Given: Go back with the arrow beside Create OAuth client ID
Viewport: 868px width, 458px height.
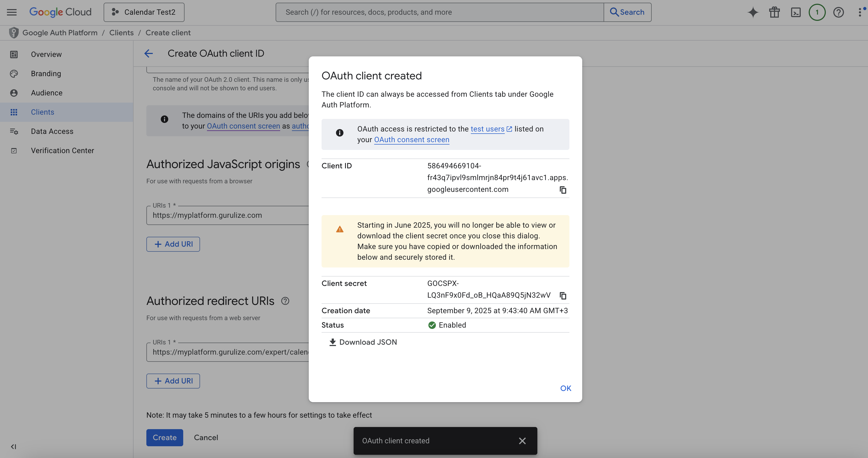Looking at the screenshot, I should click(x=148, y=53).
